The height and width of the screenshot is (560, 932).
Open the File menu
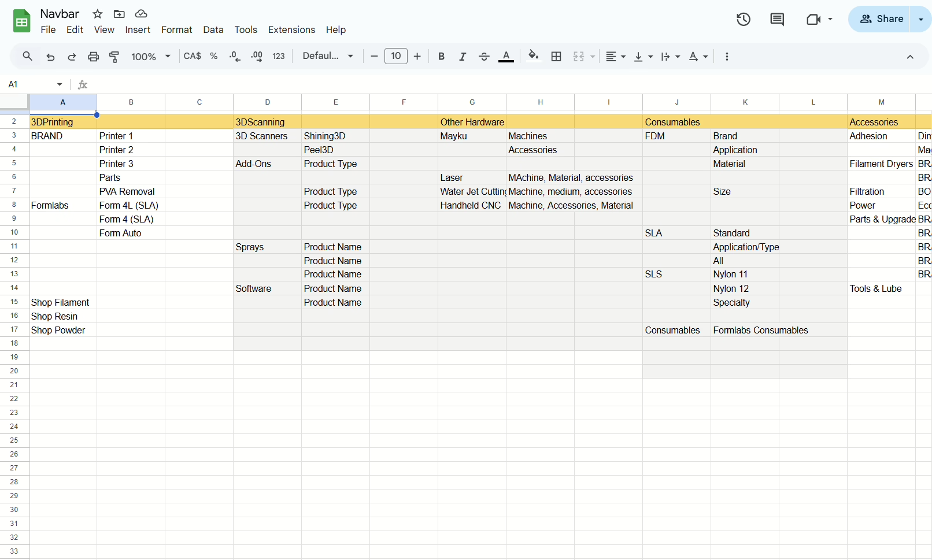point(48,29)
